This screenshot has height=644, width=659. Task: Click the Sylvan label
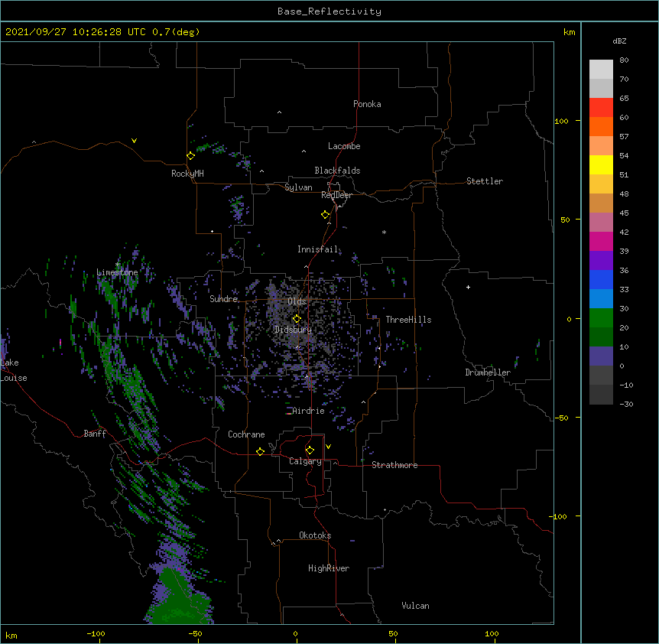pos(298,187)
